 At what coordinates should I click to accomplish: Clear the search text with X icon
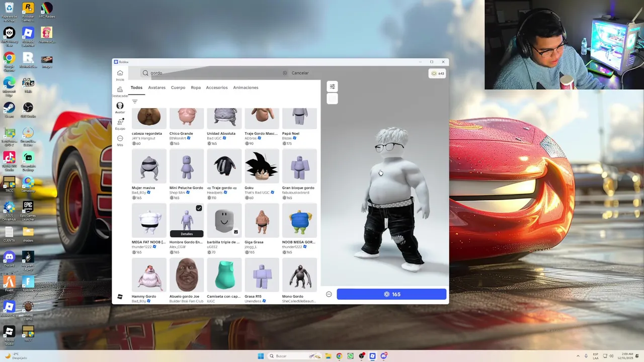click(285, 73)
